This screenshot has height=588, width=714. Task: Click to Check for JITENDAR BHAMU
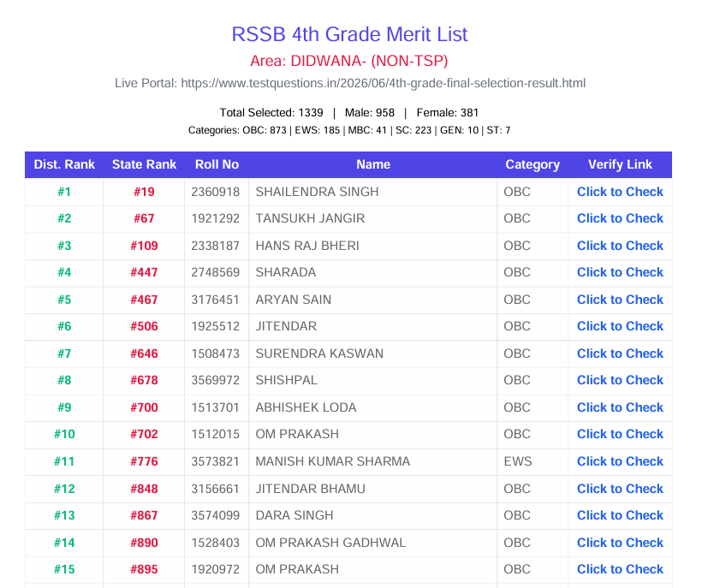click(620, 489)
